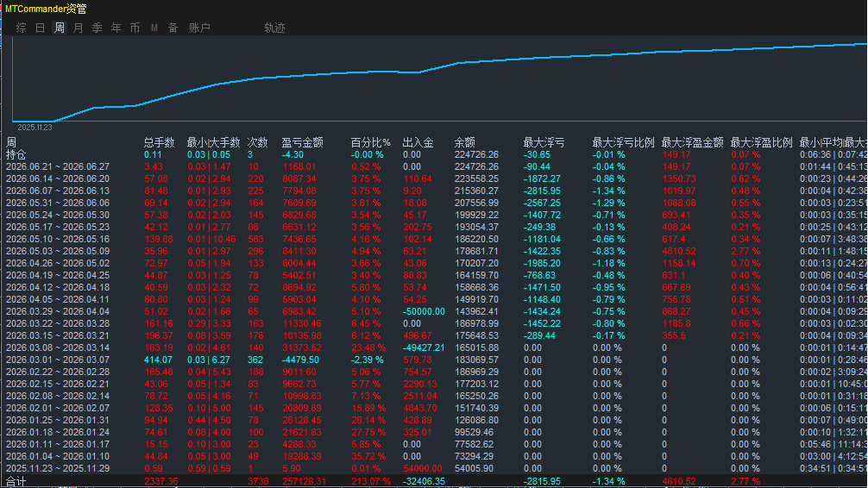This screenshot has width=868, height=488.
Task: Click the 盈亏金额 column header
Action: coord(302,142)
